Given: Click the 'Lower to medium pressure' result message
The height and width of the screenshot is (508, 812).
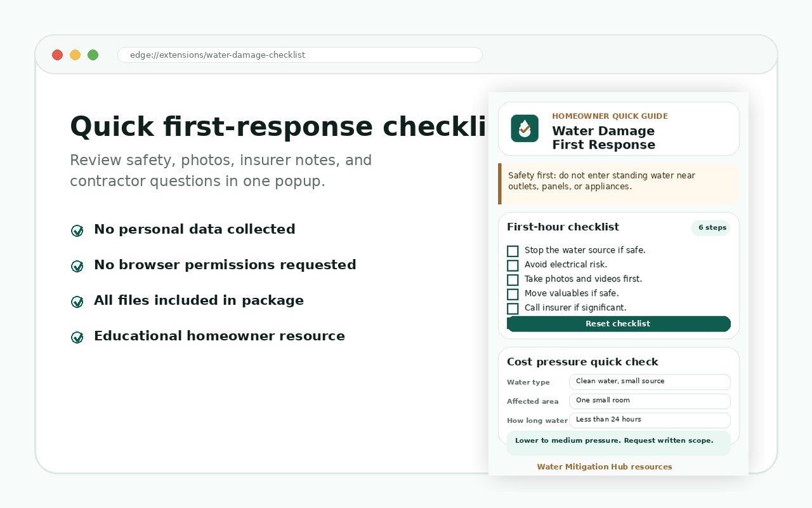Looking at the screenshot, I should (619, 443).
